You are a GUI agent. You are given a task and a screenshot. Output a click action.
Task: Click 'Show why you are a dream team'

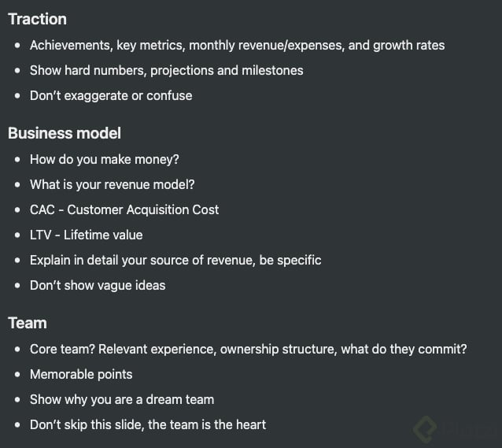point(122,399)
